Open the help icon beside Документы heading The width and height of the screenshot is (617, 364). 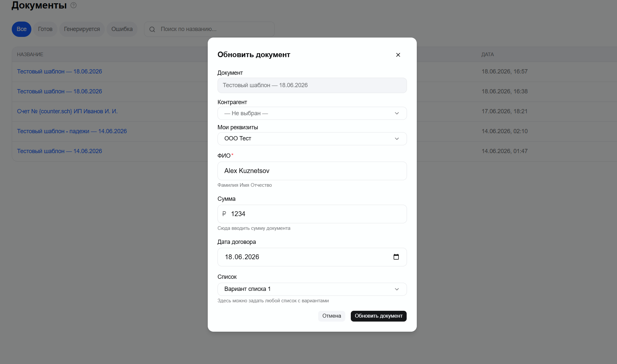pos(73,5)
